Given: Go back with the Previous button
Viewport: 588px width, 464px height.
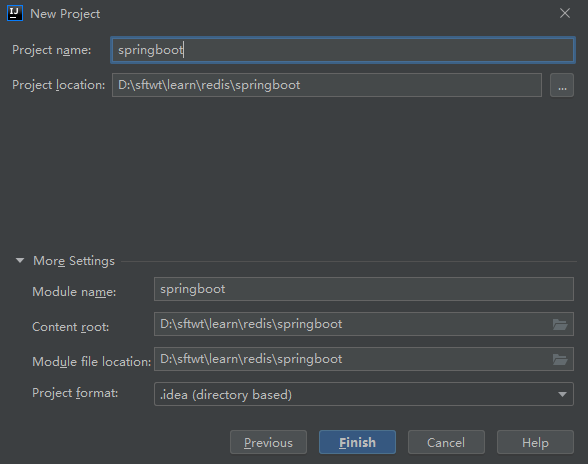Looking at the screenshot, I should 268,442.
